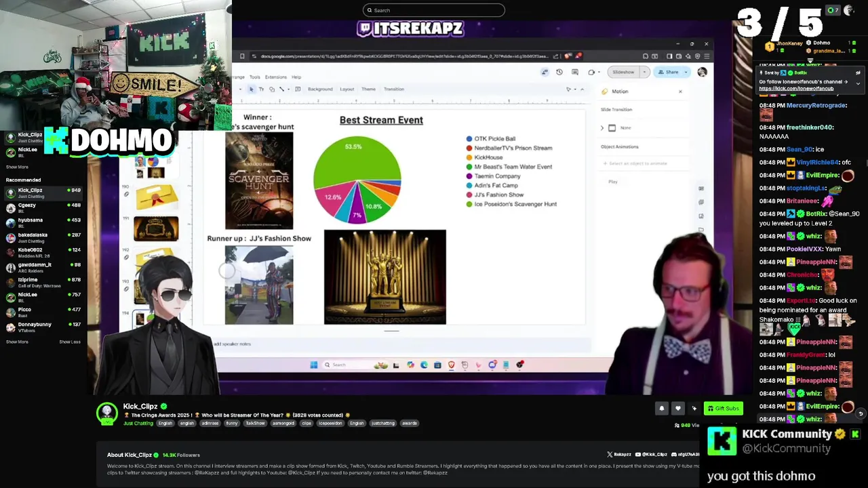Close the Motion side panel

680,91
